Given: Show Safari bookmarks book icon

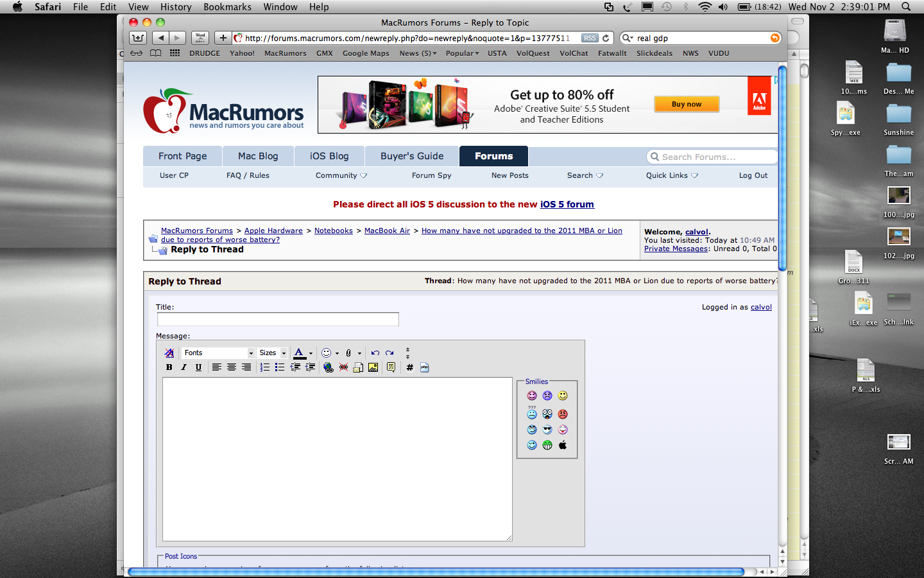Looking at the screenshot, I should [155, 53].
